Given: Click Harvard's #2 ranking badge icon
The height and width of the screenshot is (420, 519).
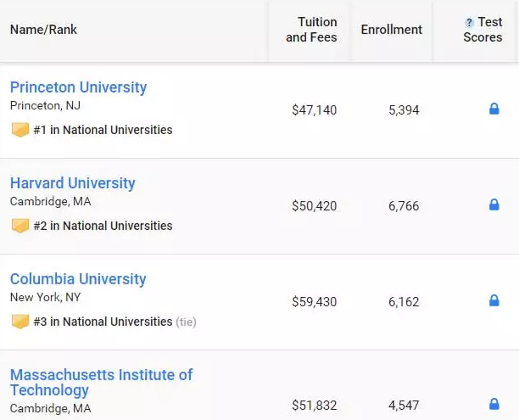Looking at the screenshot, I should pyautogui.click(x=20, y=226).
